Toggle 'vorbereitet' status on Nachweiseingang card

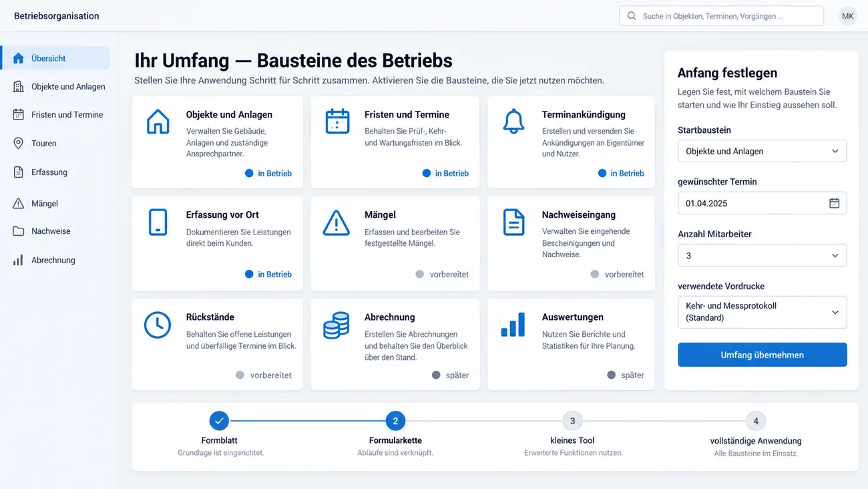click(618, 274)
